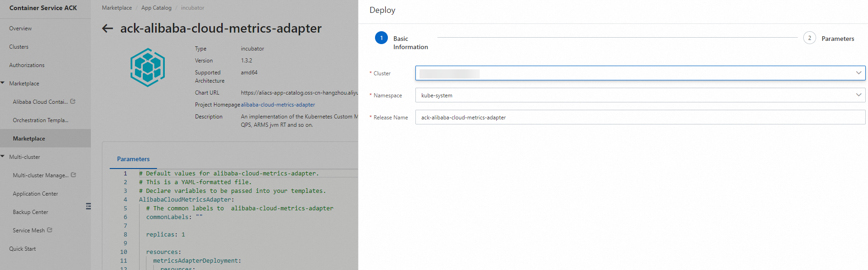Viewport: 868px width, 270px height.
Task: Open Clusters in the sidebar
Action: tap(19, 47)
